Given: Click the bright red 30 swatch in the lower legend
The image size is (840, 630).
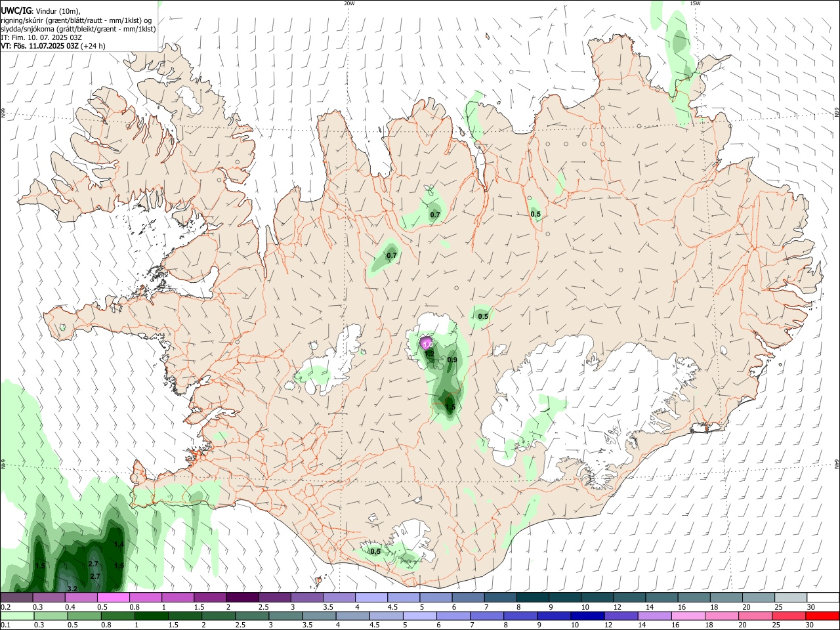Looking at the screenshot, I should click(x=822, y=616).
